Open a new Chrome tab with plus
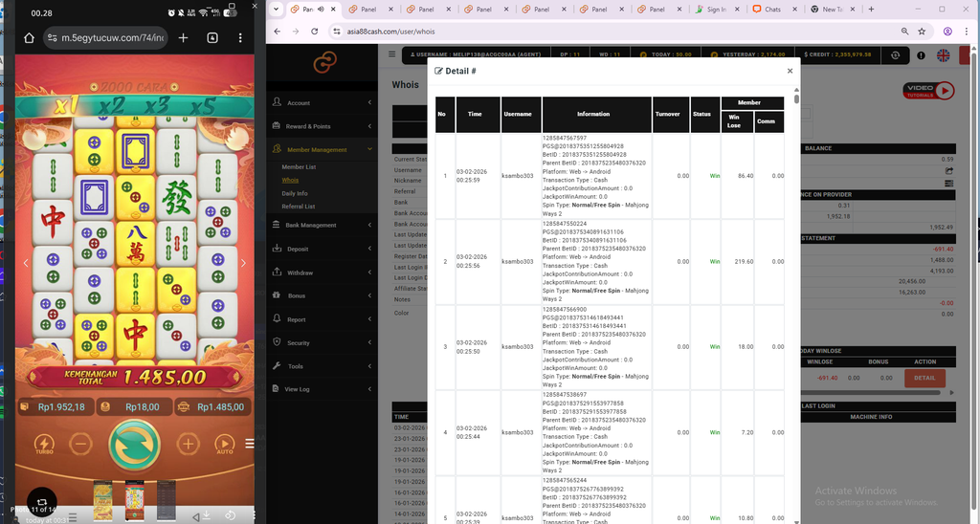Image resolution: width=980 pixels, height=524 pixels. click(871, 9)
